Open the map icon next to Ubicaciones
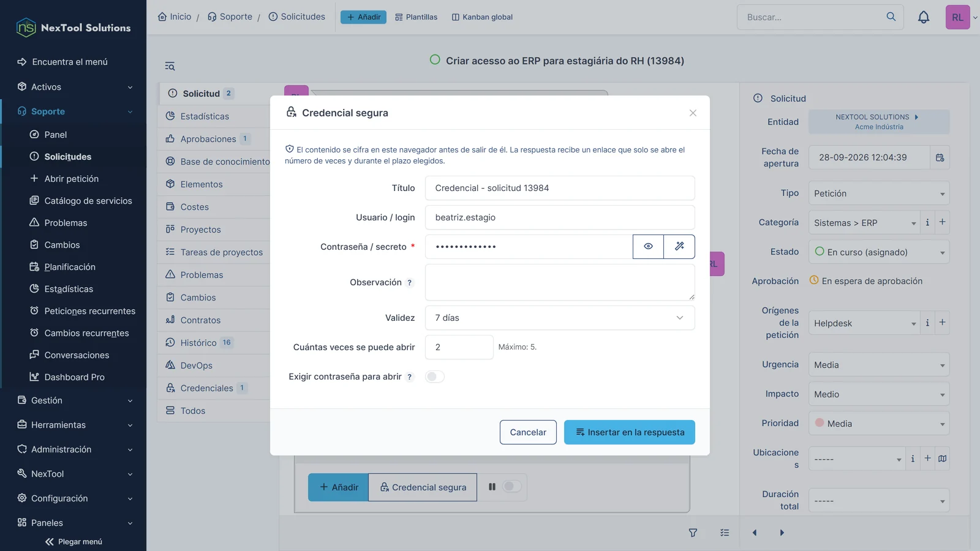 click(x=943, y=459)
